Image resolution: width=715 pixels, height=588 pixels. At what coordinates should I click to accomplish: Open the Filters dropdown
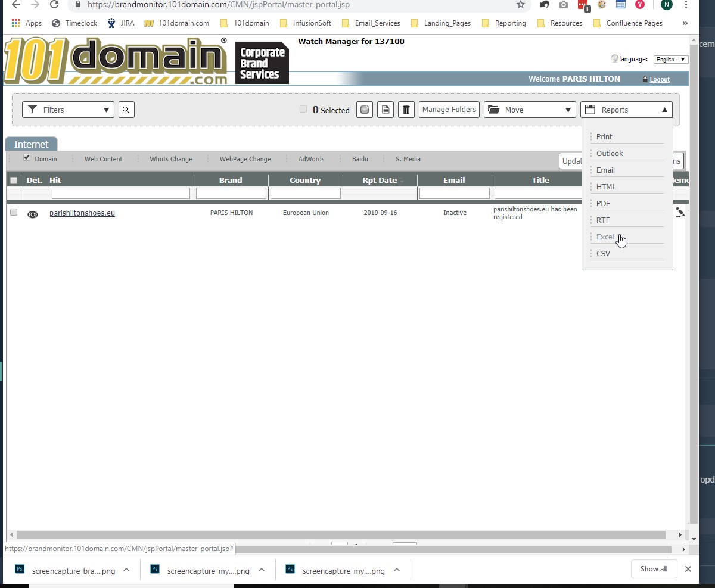(68, 110)
